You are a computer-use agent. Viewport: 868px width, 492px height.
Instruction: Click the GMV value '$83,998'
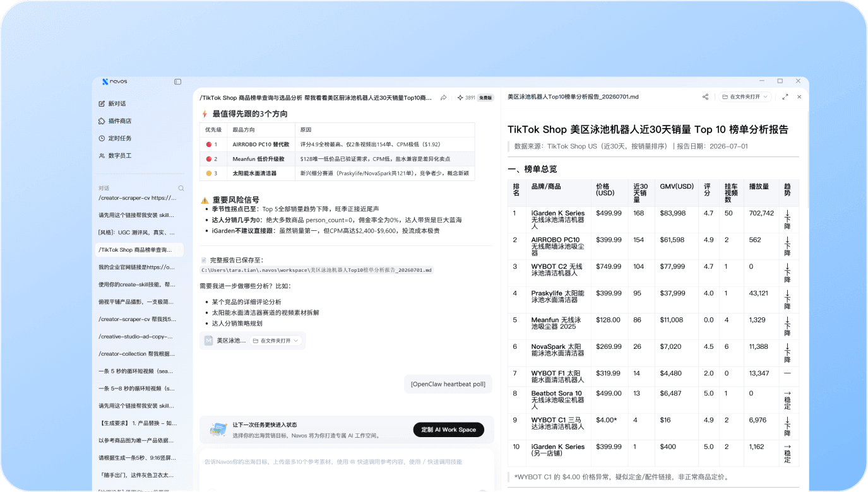coord(673,213)
